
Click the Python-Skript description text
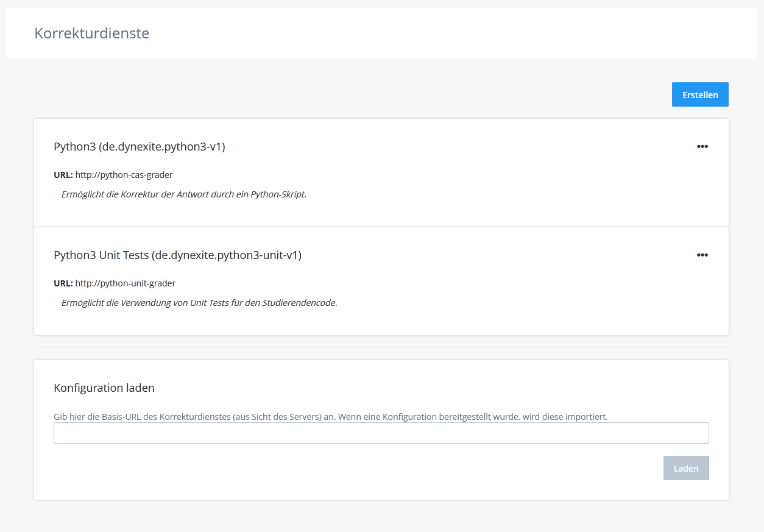tap(184, 194)
